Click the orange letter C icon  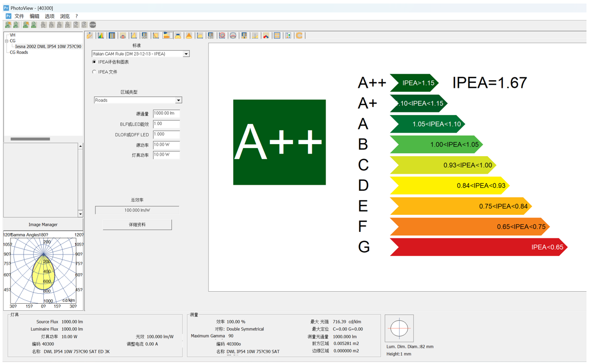299,36
